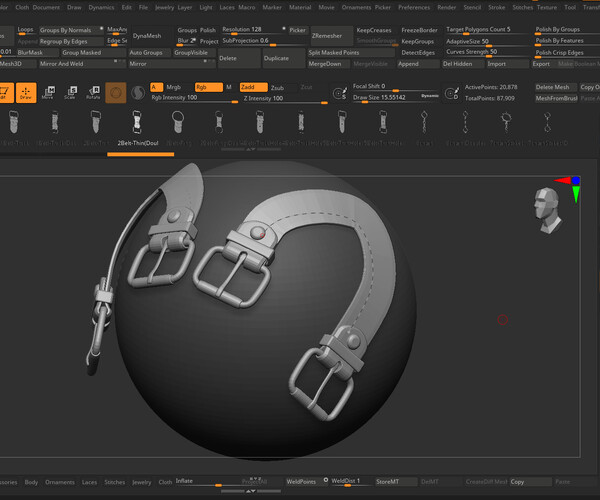
Task: Toggle DetectEdges option
Action: 418,52
